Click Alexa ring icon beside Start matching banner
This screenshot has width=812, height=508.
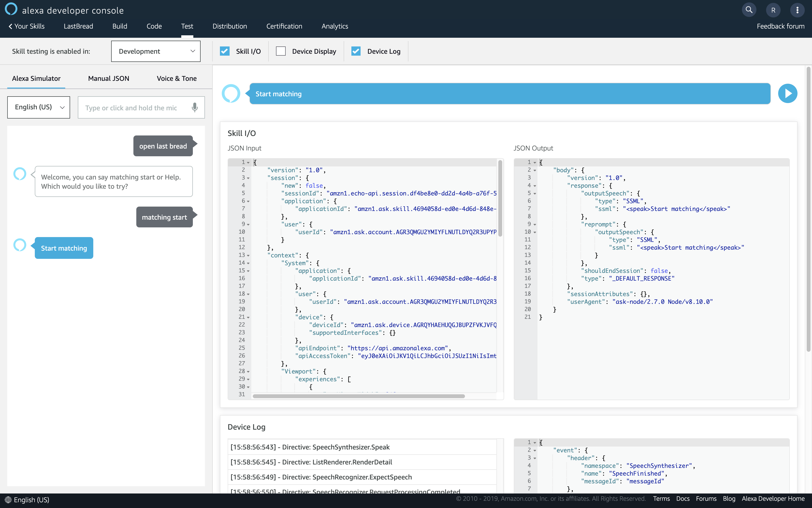(231, 93)
